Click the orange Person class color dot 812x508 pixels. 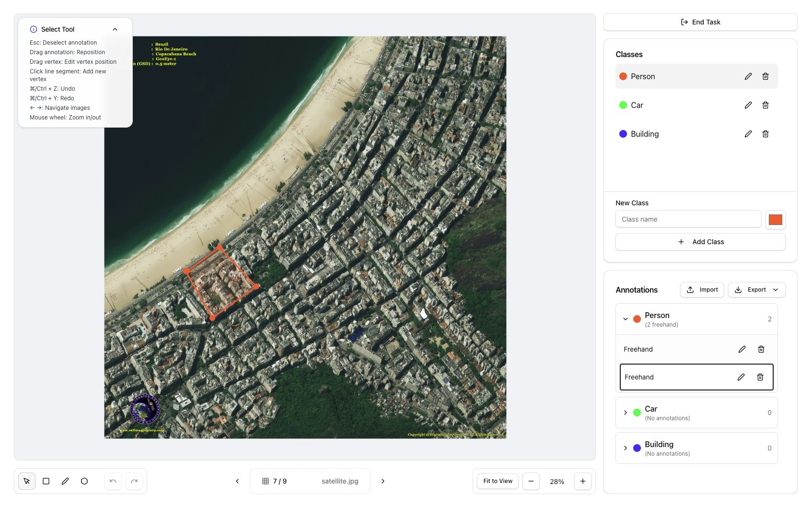[x=623, y=76]
